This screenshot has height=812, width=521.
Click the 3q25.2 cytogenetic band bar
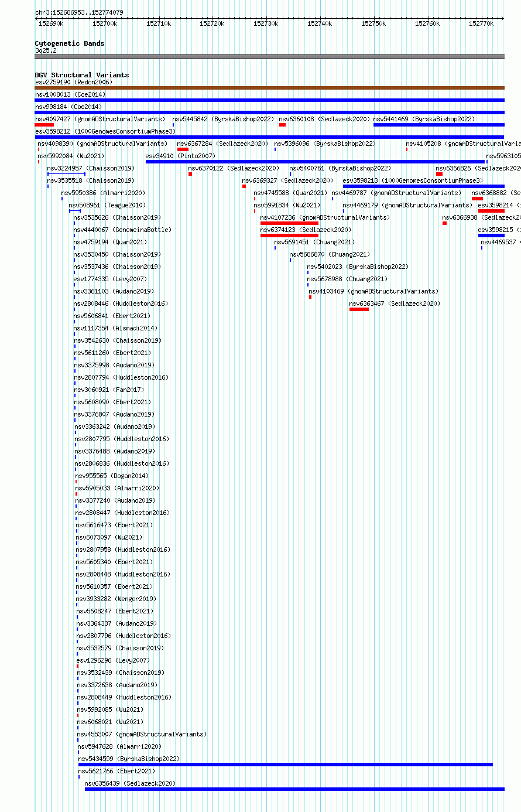click(269, 57)
